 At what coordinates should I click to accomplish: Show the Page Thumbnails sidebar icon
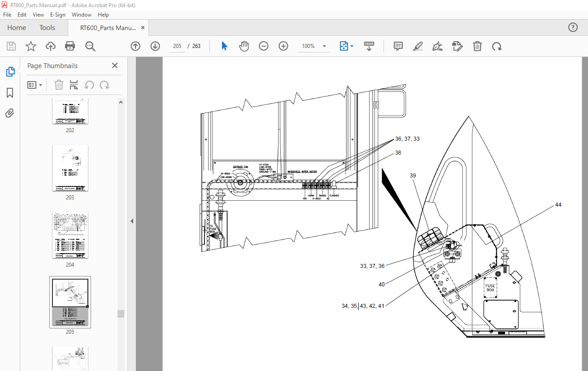(x=10, y=72)
